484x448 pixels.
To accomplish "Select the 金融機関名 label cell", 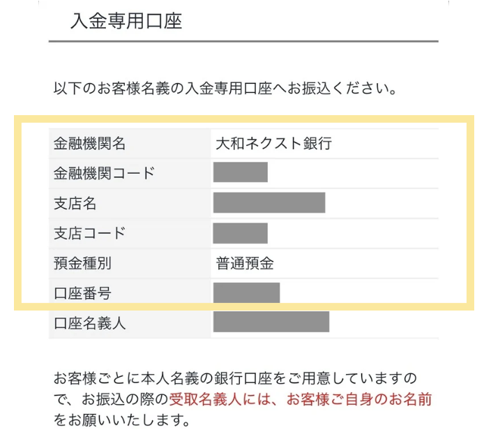I will [130, 143].
